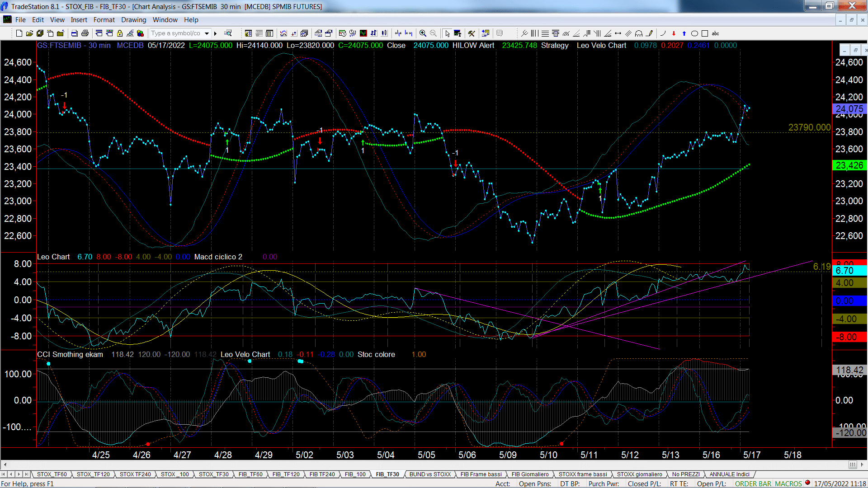Click MACROS in the status bar
The width and height of the screenshot is (868, 488).
tap(788, 484)
